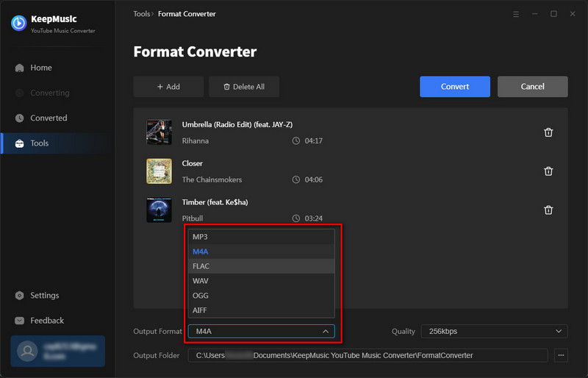Click the 03:24 duration text
The image size is (588, 378).
(314, 218)
